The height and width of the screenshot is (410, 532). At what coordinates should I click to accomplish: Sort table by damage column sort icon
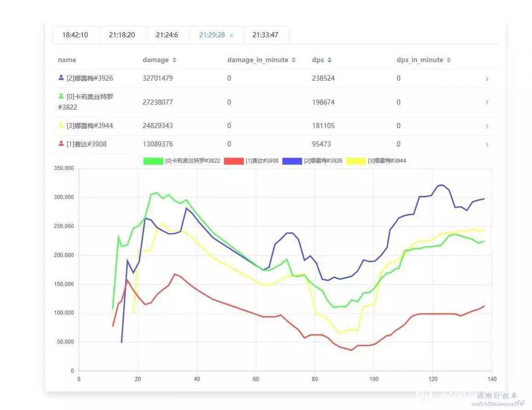(174, 60)
